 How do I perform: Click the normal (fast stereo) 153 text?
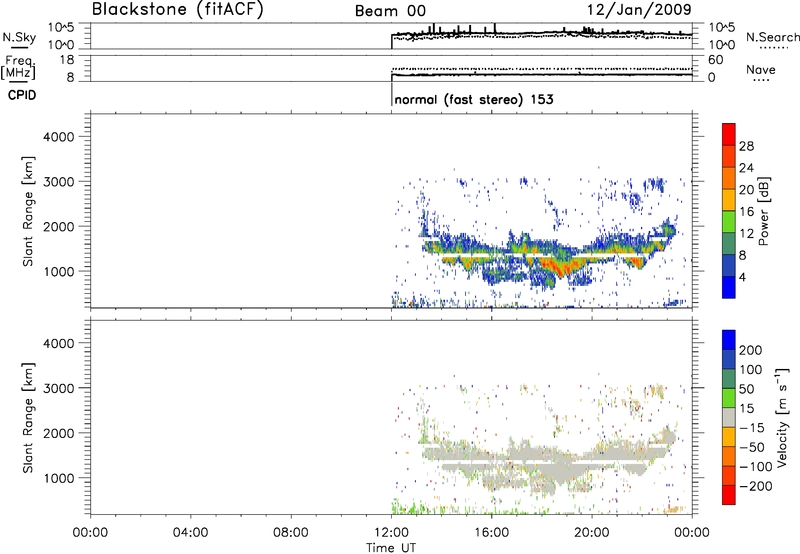point(474,99)
